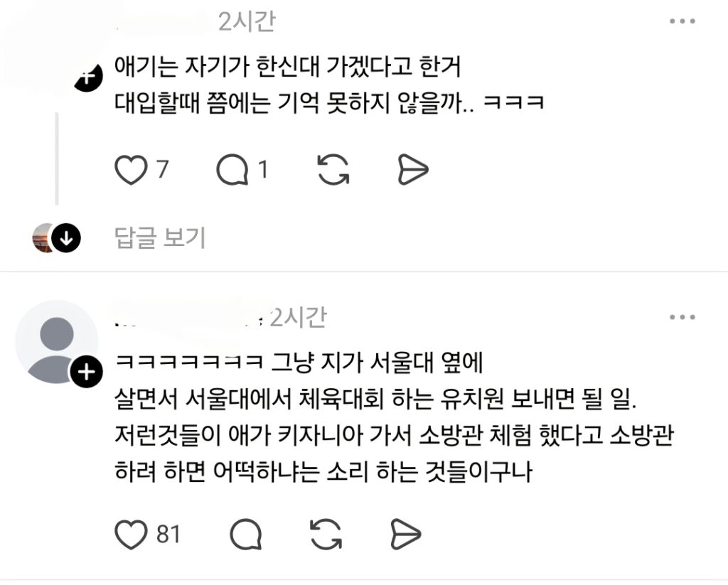728x585 pixels.
Task: Like the second comment with 81 likes
Action: click(x=131, y=535)
